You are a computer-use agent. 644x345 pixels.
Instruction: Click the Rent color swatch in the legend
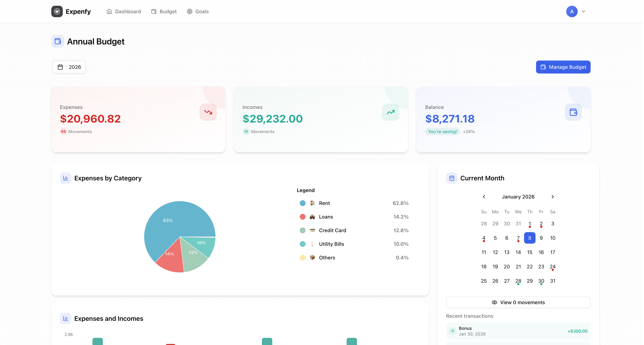click(x=302, y=203)
